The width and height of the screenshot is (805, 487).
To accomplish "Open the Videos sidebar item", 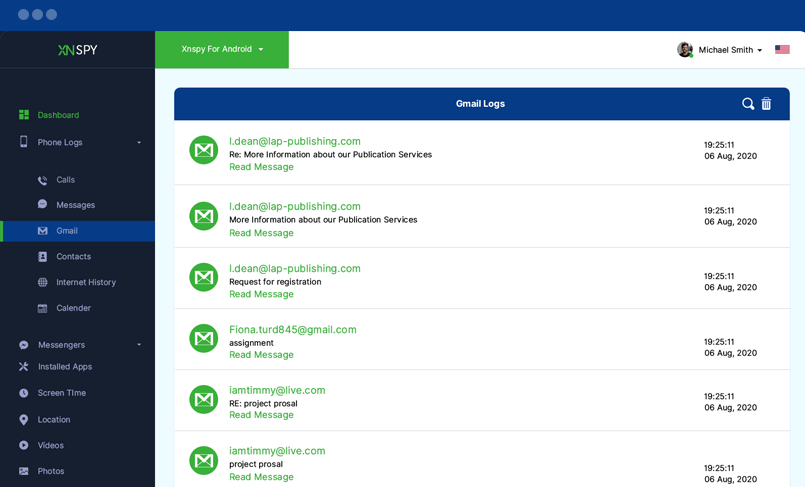I will click(50, 446).
